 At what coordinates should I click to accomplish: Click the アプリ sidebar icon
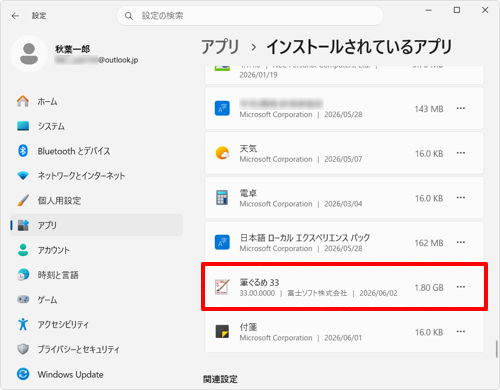coord(23,225)
